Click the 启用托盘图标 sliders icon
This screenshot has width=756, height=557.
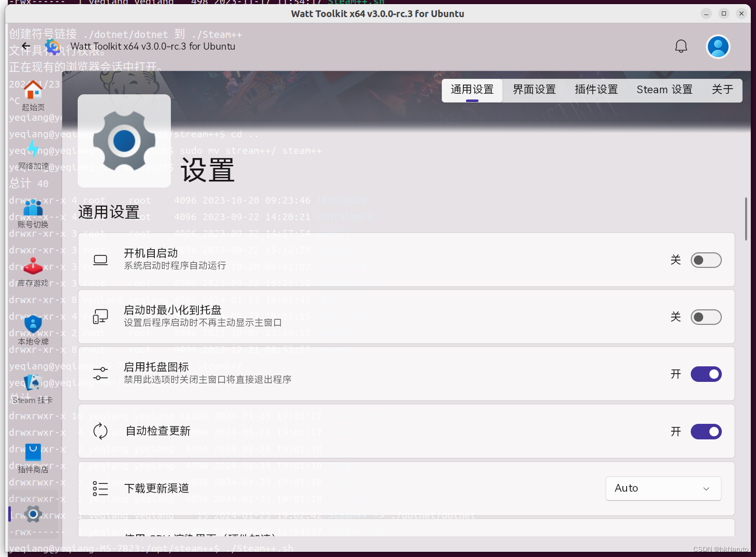tap(100, 374)
